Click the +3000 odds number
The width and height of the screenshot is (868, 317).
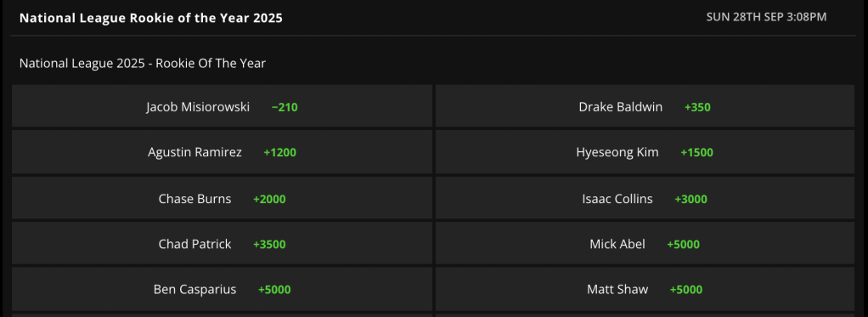point(690,199)
